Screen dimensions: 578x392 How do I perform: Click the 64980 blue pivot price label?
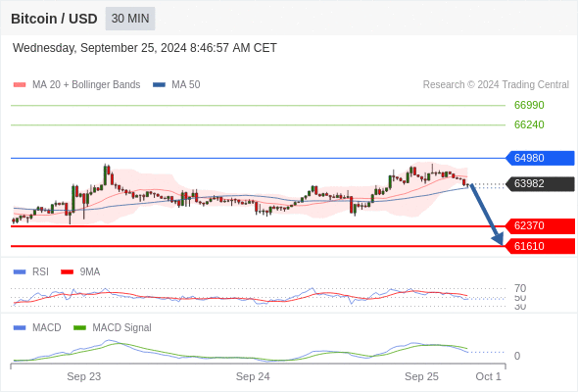pos(540,158)
